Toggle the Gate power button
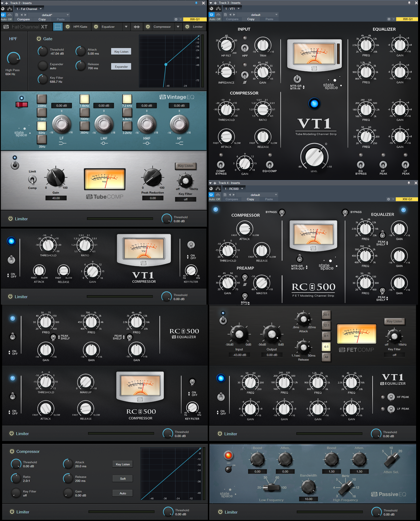The image size is (420, 521). click(39, 39)
